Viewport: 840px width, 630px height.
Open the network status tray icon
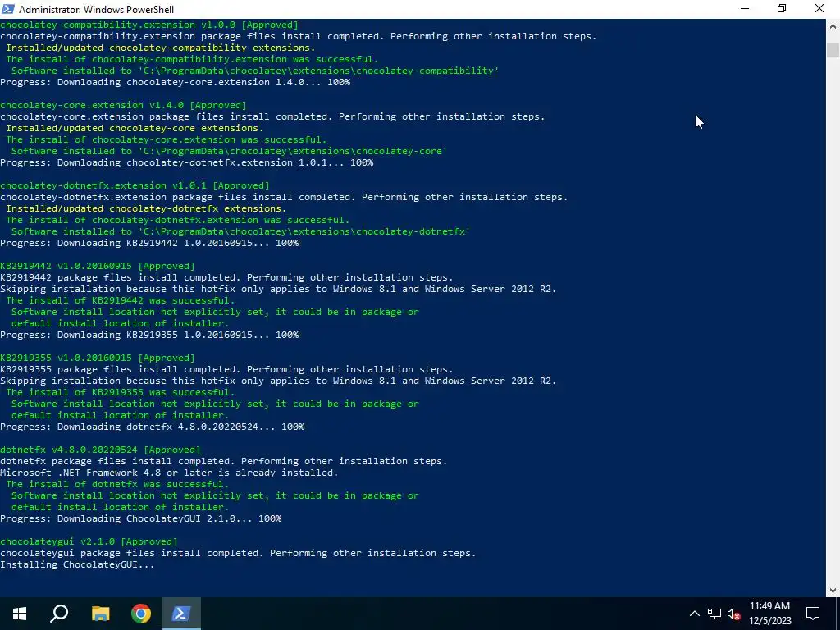(x=714, y=614)
